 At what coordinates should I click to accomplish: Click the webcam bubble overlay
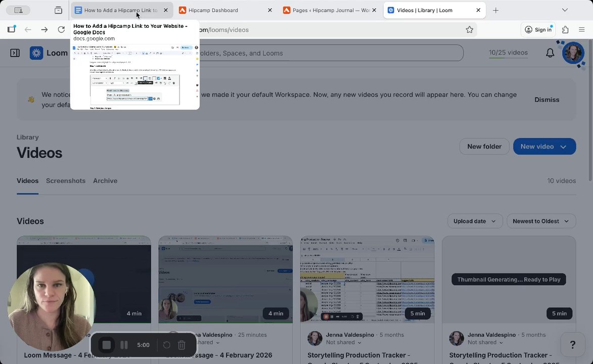pos(52,307)
